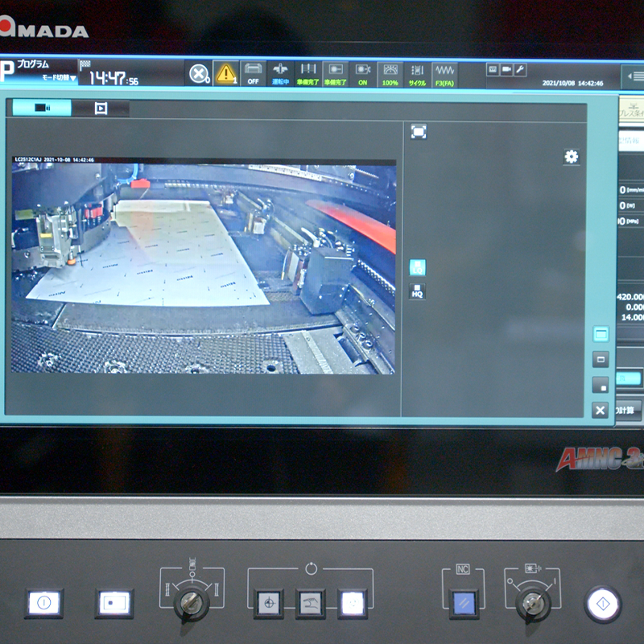Turn the left mode key switch
This screenshot has width=644, height=644.
192,603
